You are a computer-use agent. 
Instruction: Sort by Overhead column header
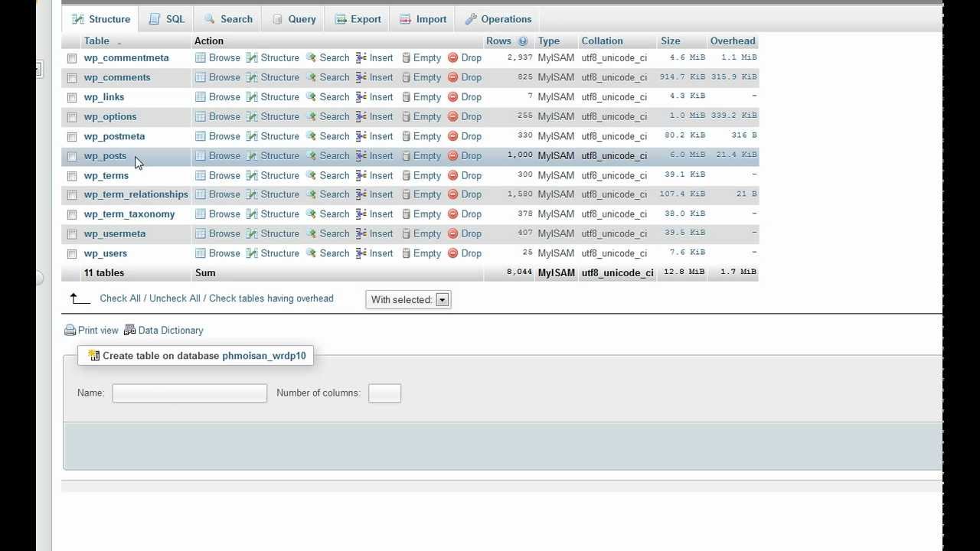coord(733,41)
